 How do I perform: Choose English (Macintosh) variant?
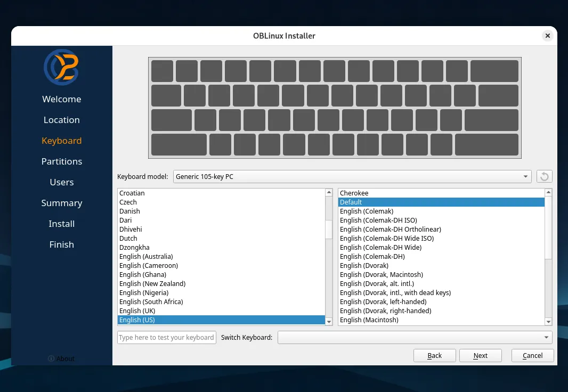pyautogui.click(x=441, y=320)
